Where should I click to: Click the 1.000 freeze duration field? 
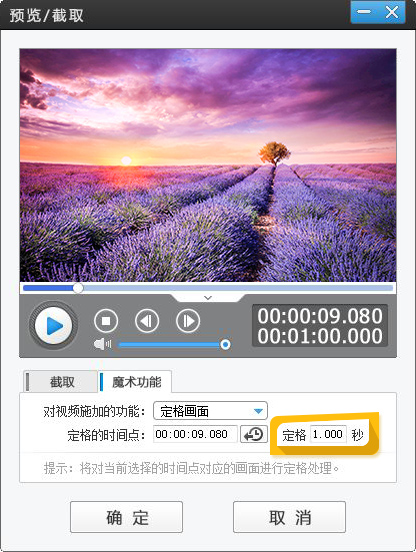(x=328, y=434)
